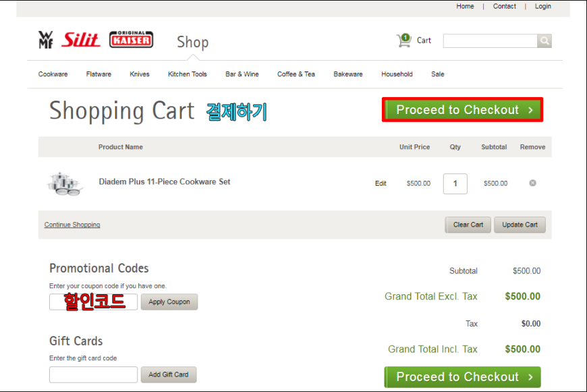Image resolution: width=587 pixels, height=392 pixels.
Task: Click the quantity field for Diadem Plus
Action: point(455,184)
